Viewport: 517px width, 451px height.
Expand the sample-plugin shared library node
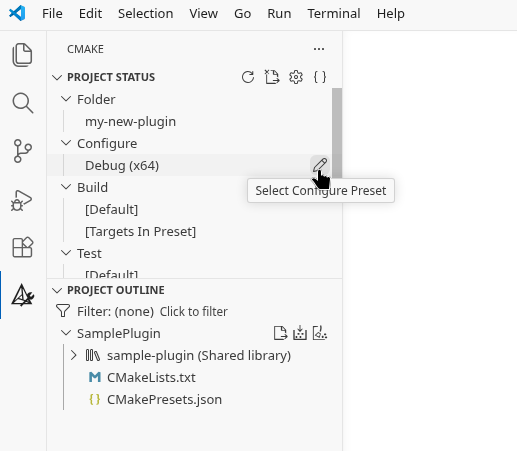point(74,355)
